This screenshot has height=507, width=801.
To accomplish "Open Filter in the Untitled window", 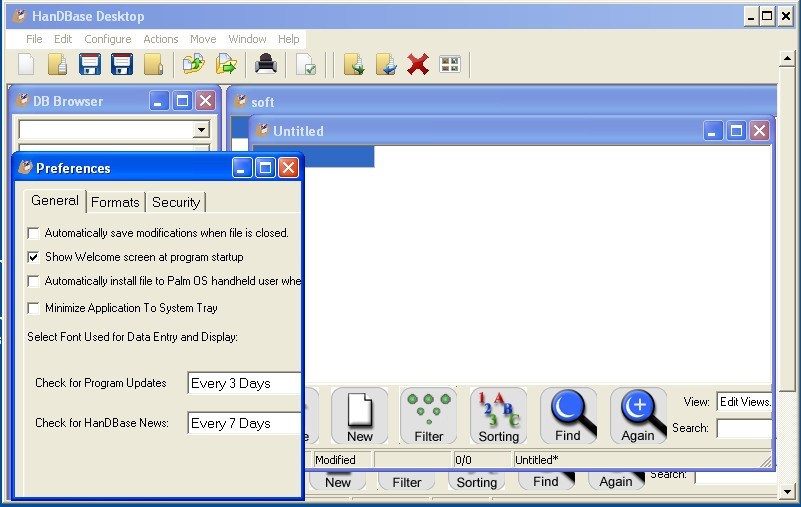I will pyautogui.click(x=429, y=416).
